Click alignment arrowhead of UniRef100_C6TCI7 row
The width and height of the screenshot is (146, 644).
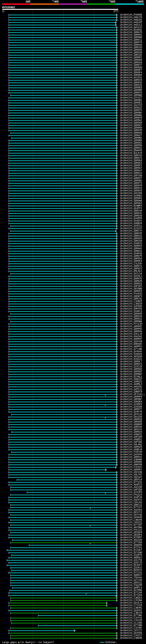click(x=75, y=631)
